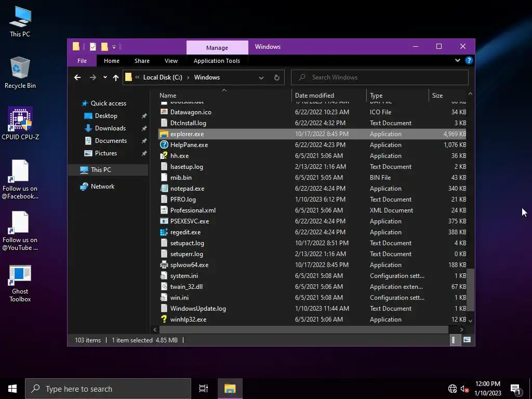The height and width of the screenshot is (399, 532).
Task: Open File Explorer taskbar icon
Action: [230, 389]
